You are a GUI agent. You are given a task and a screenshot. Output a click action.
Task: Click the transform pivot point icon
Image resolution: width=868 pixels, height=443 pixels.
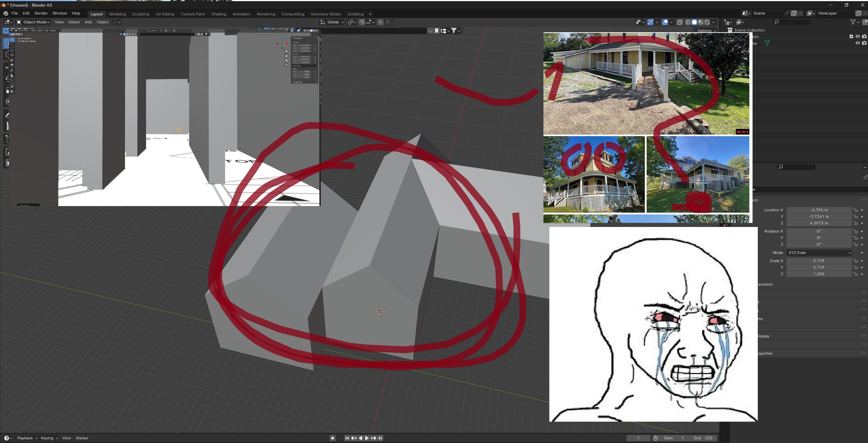click(x=352, y=22)
